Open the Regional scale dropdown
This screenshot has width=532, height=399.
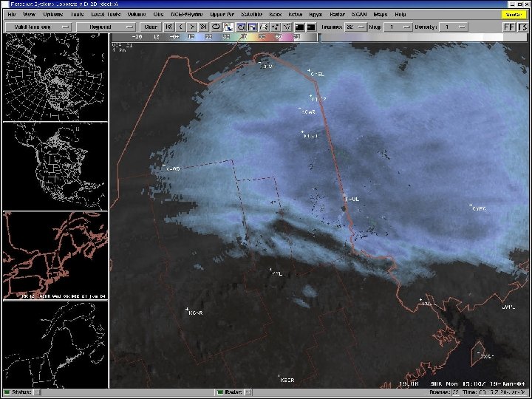(x=106, y=27)
